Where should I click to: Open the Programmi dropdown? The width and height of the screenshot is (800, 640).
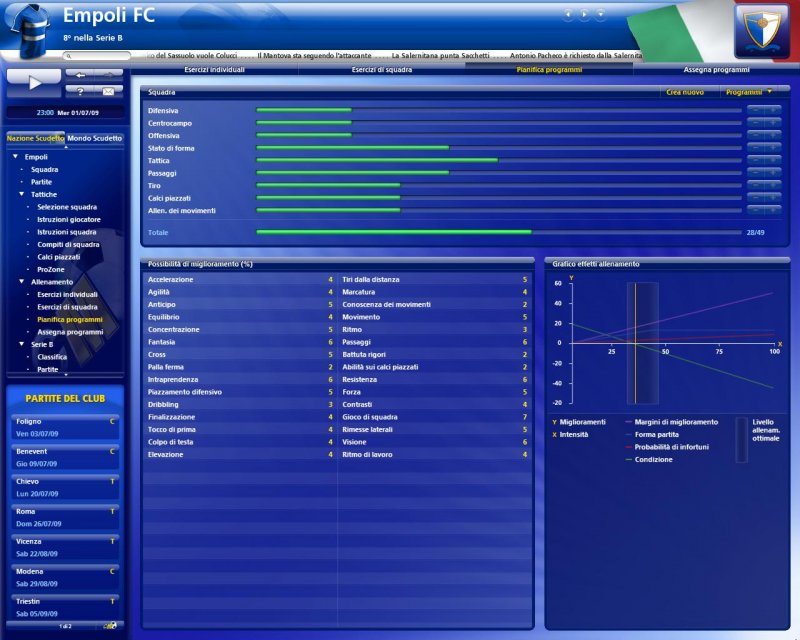click(x=748, y=92)
